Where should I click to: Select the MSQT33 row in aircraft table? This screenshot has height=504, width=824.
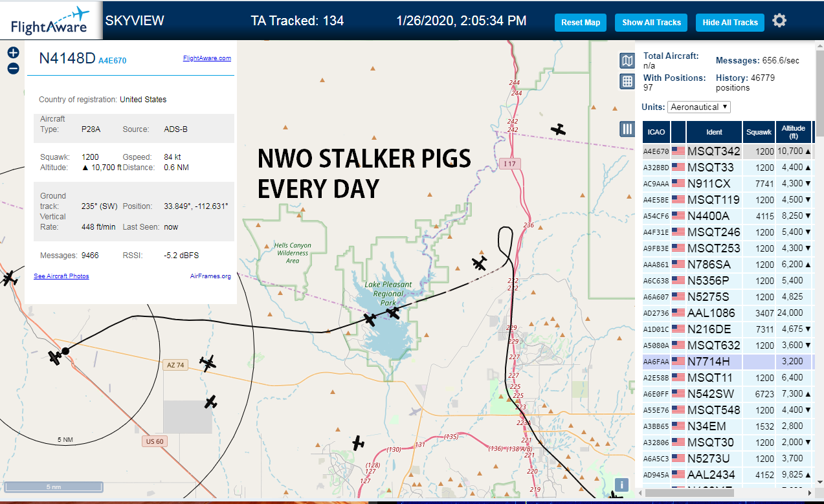(x=728, y=168)
